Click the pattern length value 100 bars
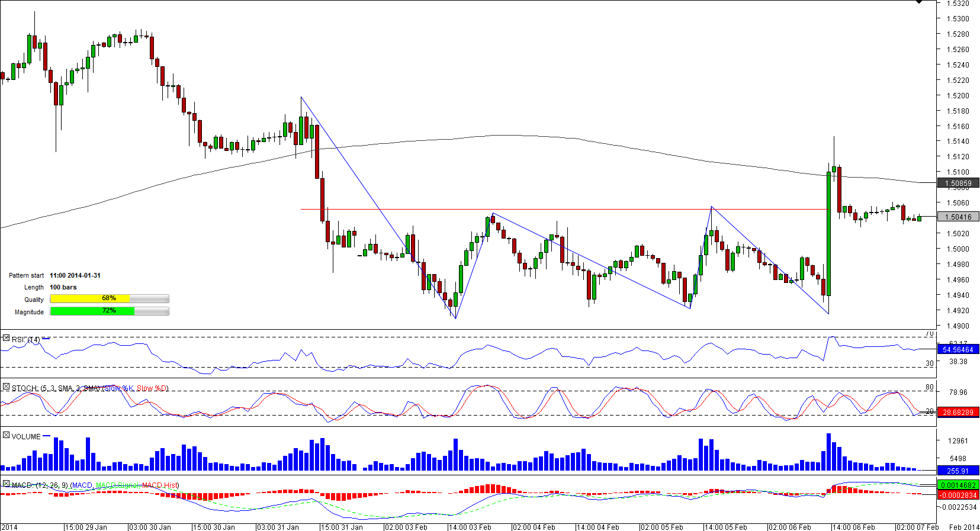The image size is (980, 531). point(63,288)
